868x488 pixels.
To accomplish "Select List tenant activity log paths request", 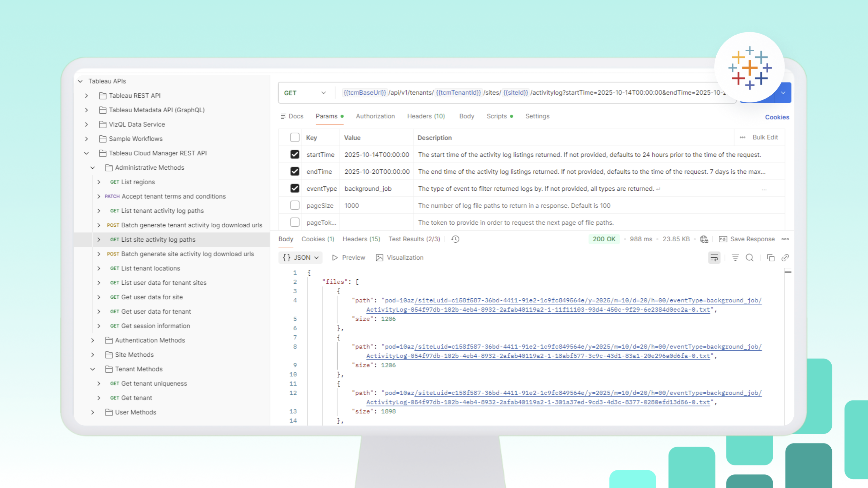I will click(x=162, y=211).
